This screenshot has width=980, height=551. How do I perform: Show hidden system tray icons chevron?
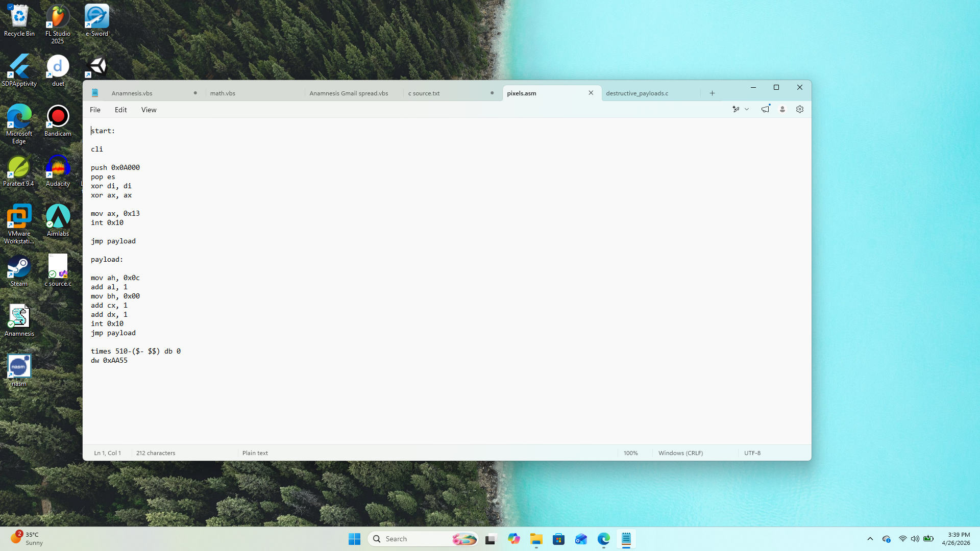pos(870,539)
